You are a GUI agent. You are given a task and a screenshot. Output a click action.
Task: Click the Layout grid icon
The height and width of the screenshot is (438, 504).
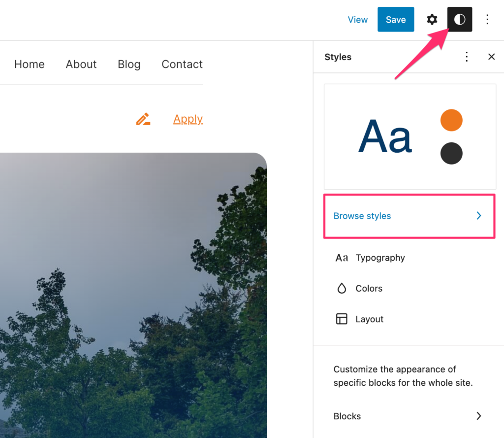pyautogui.click(x=342, y=319)
